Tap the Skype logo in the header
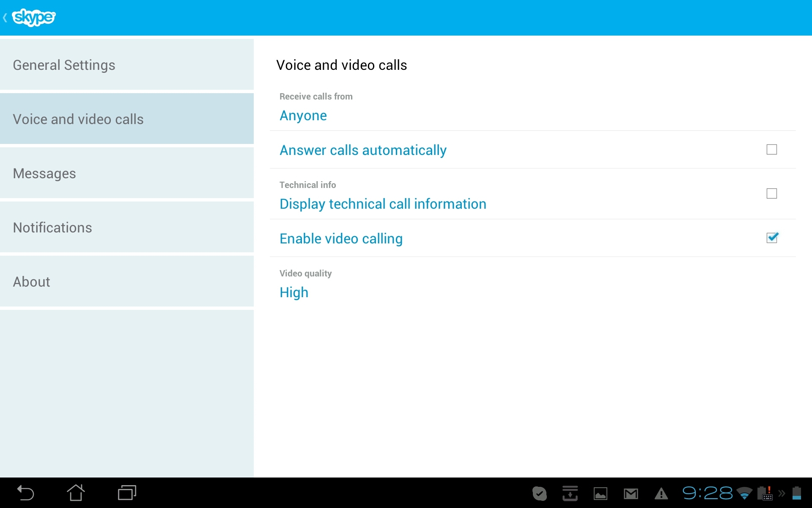Viewport: 812px width, 508px height. pos(34,17)
